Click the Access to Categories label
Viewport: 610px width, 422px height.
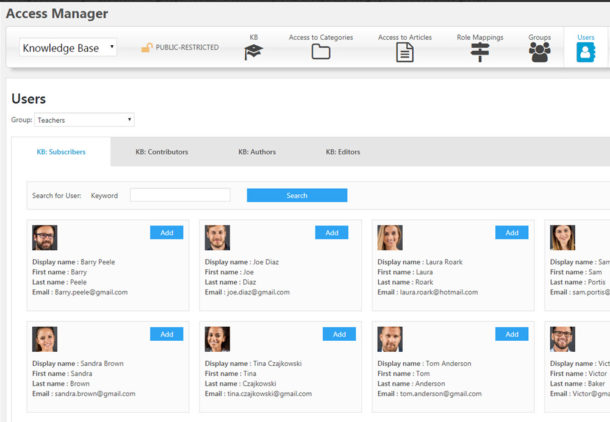[321, 37]
